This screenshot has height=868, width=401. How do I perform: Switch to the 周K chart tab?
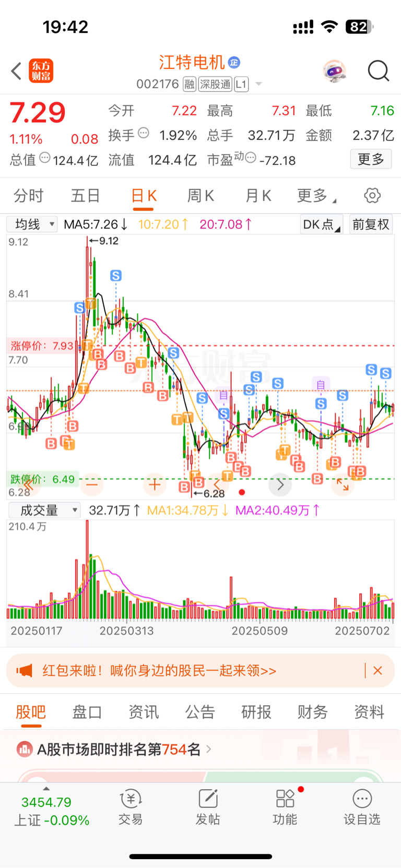pyautogui.click(x=200, y=196)
